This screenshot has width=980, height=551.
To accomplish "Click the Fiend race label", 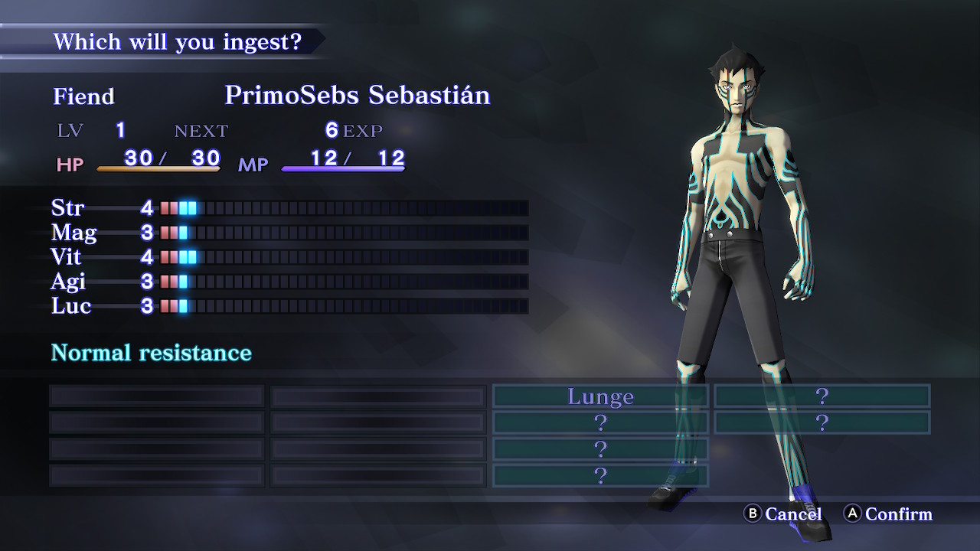I will pos(83,96).
